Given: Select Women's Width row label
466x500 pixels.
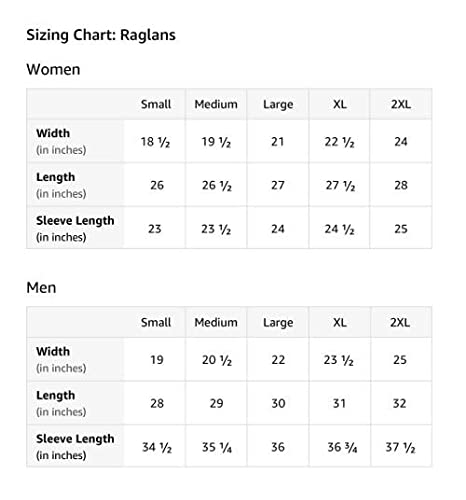Looking at the screenshot, I should click(61, 141).
